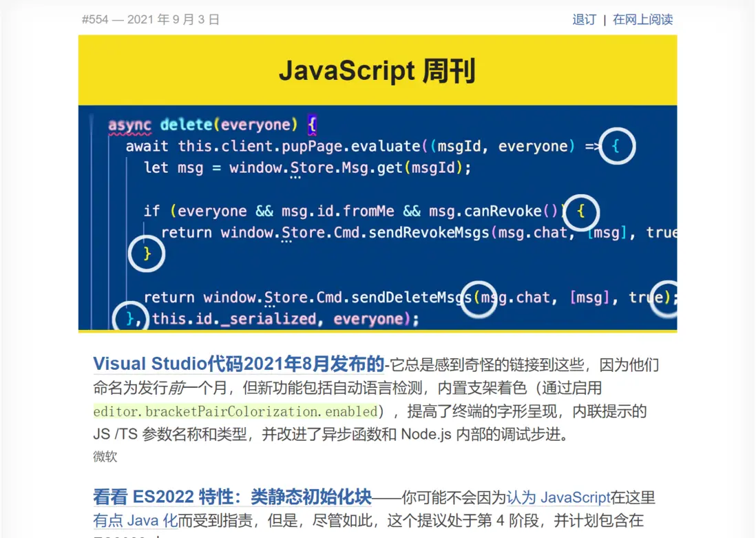The width and height of the screenshot is (756, 538).
Task: Click the bracket colorization code screenshot image
Action: (377, 218)
